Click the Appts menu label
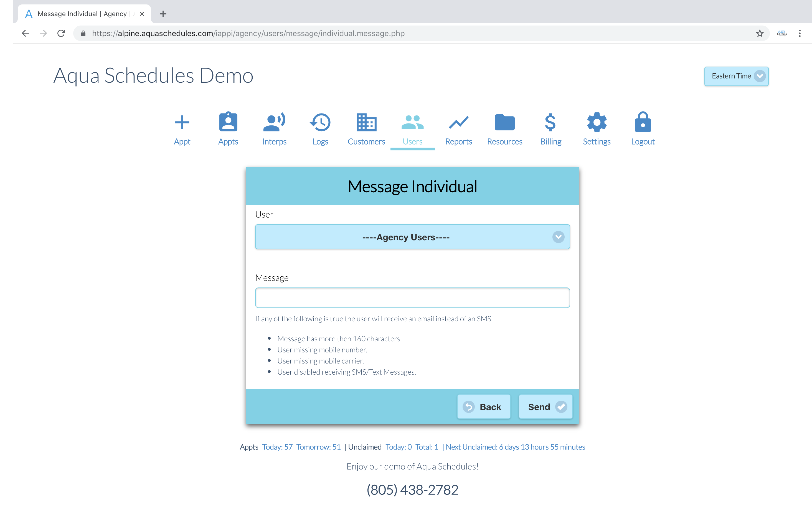 click(x=228, y=142)
